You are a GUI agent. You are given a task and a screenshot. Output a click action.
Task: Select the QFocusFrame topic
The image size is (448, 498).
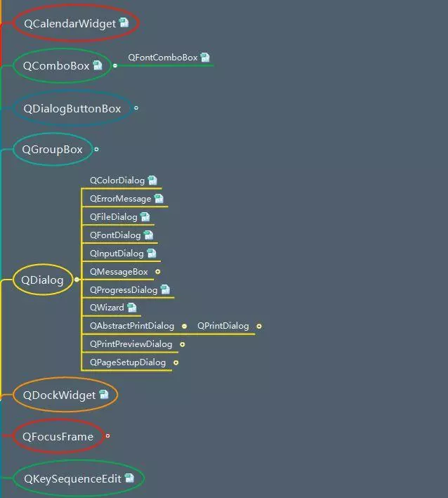(x=58, y=436)
